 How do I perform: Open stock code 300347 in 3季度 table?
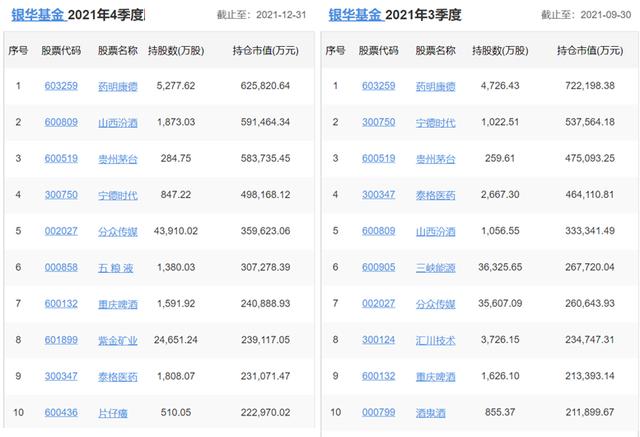point(378,195)
